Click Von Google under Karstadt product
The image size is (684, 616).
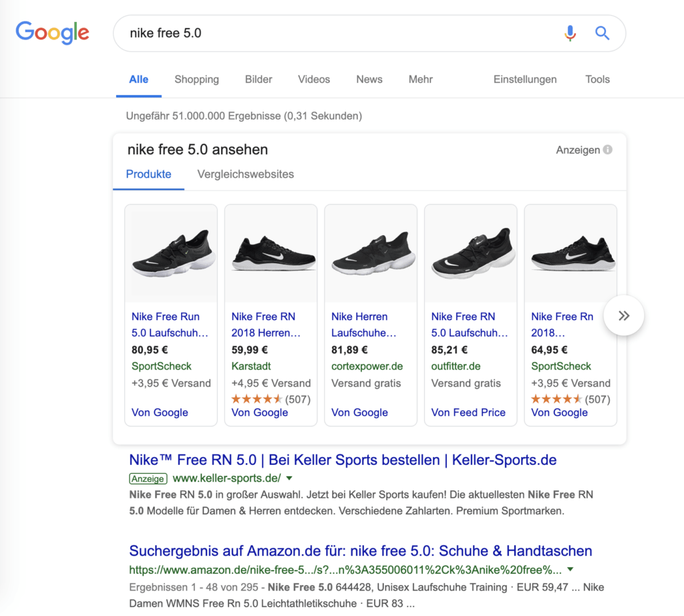[260, 412]
